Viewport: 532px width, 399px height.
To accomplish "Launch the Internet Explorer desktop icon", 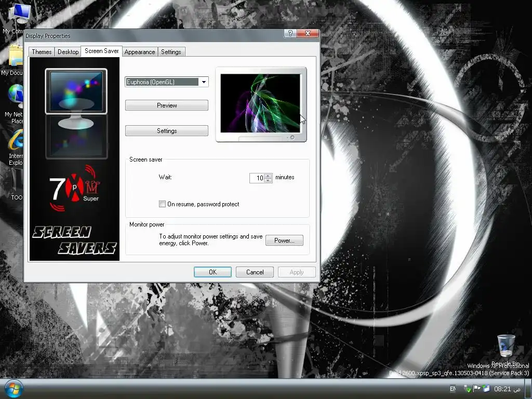I will [16, 140].
